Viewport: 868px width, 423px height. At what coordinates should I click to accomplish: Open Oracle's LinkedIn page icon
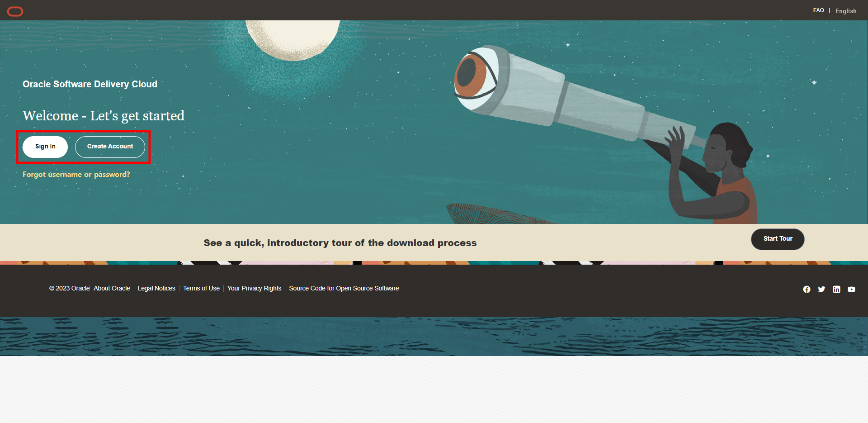tap(836, 289)
